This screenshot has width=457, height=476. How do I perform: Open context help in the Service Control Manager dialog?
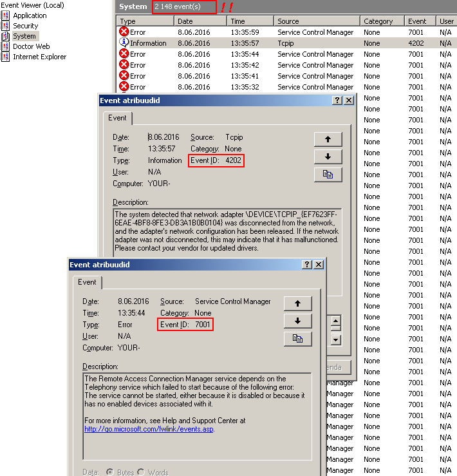307,265
